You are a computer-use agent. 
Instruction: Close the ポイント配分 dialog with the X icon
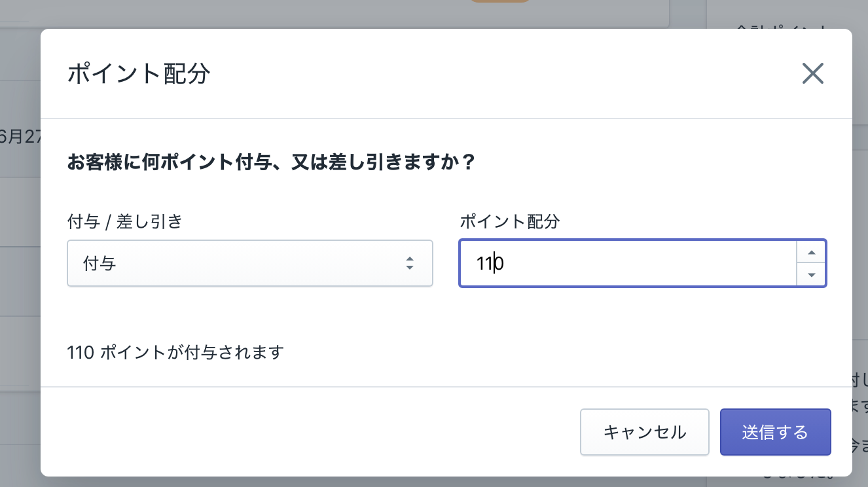(812, 73)
